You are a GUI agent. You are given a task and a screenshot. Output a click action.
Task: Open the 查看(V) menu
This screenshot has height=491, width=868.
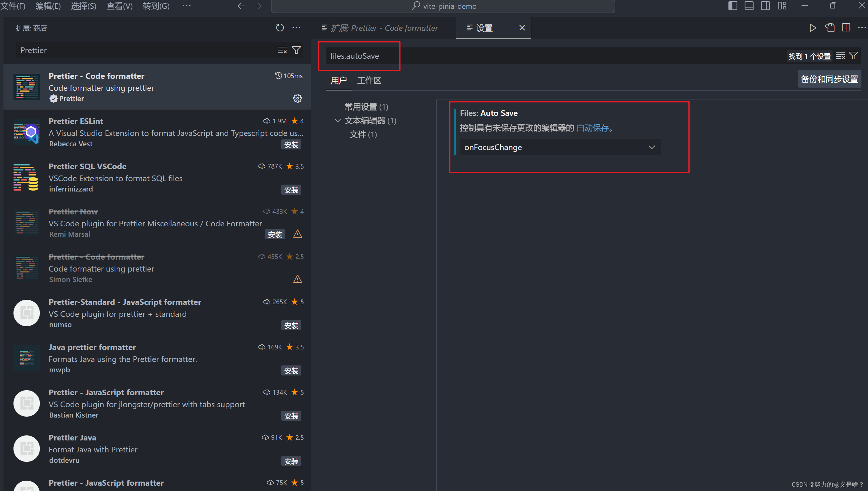point(119,6)
